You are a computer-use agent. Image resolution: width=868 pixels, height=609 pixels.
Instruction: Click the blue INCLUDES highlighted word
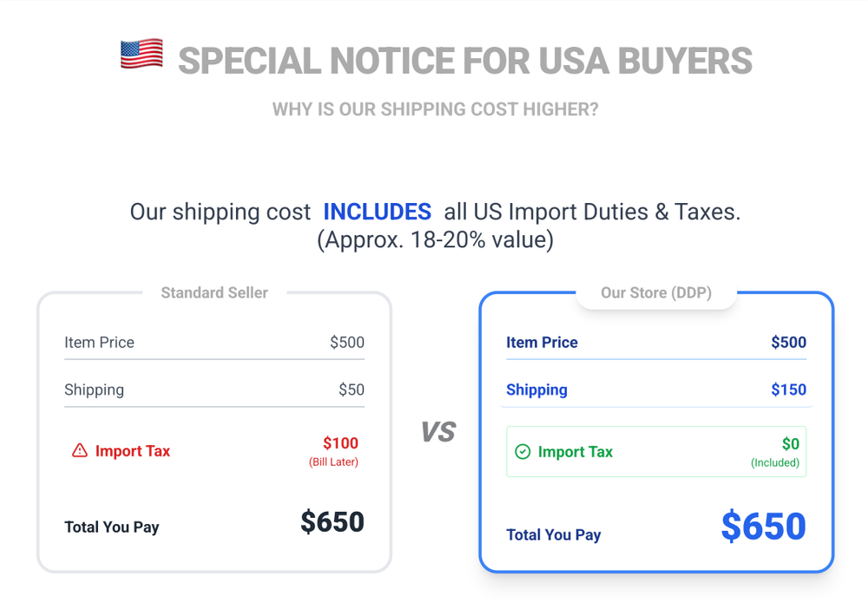(377, 212)
